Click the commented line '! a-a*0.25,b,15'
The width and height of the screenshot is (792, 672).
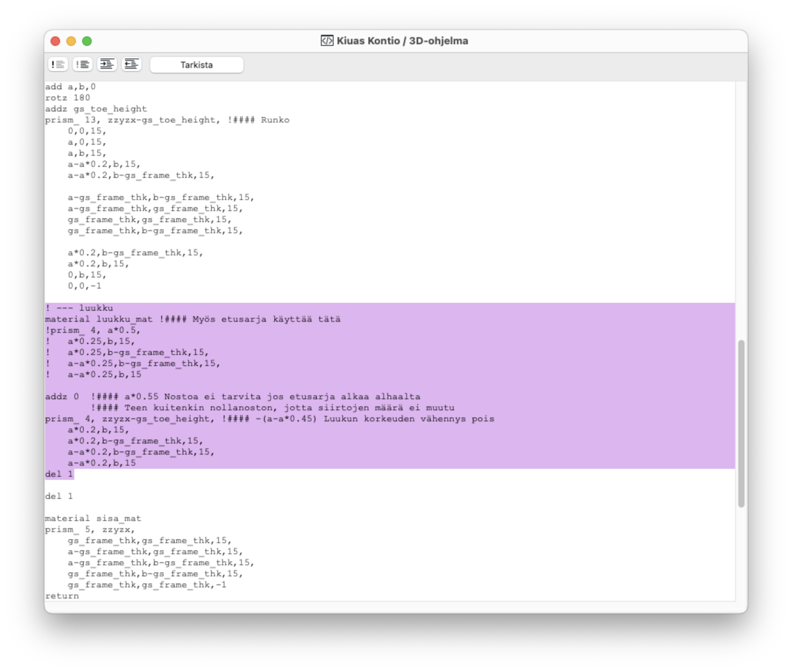(x=93, y=374)
